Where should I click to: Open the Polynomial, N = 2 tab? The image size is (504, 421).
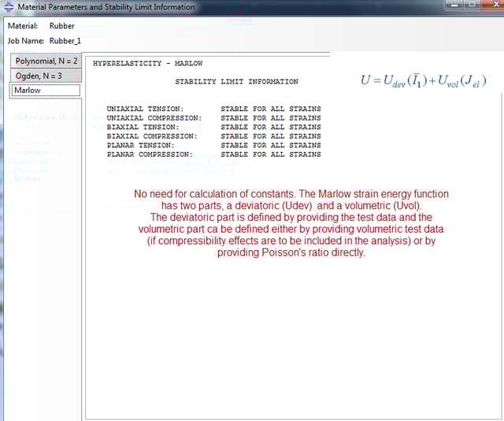(46, 61)
